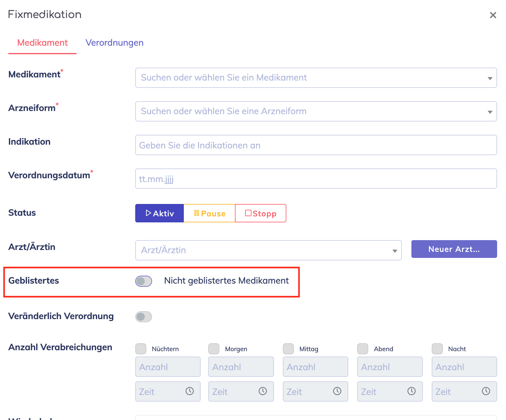Click the clock icon in Nüchtern time field
This screenshot has height=420, width=506.
[190, 391]
